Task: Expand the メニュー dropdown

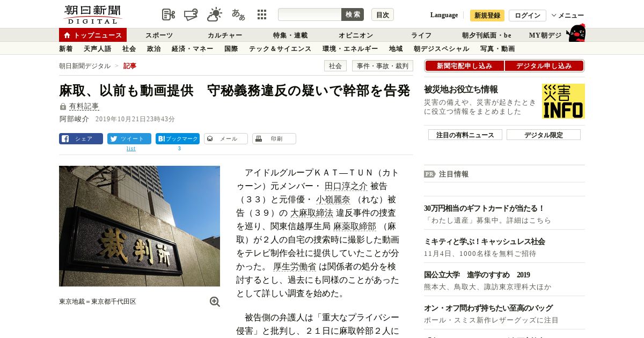Action: (x=568, y=16)
